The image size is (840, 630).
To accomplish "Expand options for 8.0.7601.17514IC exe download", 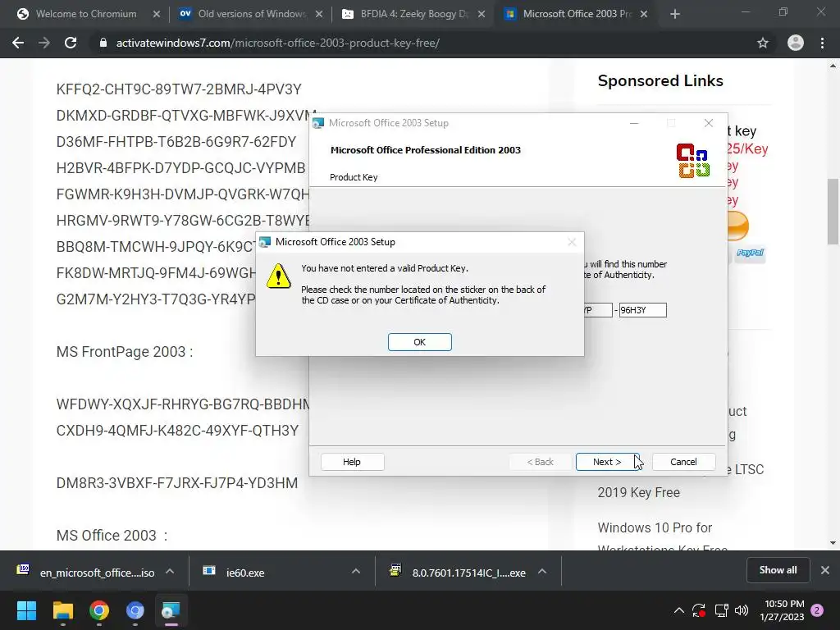I will (x=542, y=572).
